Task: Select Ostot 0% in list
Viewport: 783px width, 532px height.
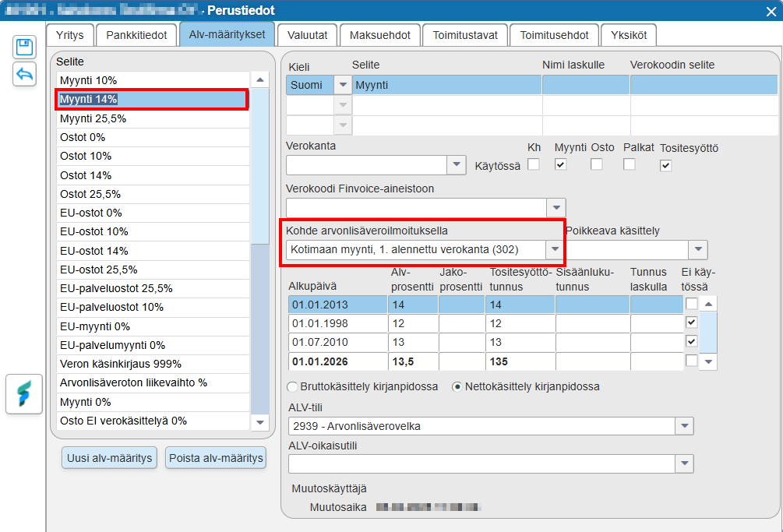Action: pyautogui.click(x=153, y=137)
